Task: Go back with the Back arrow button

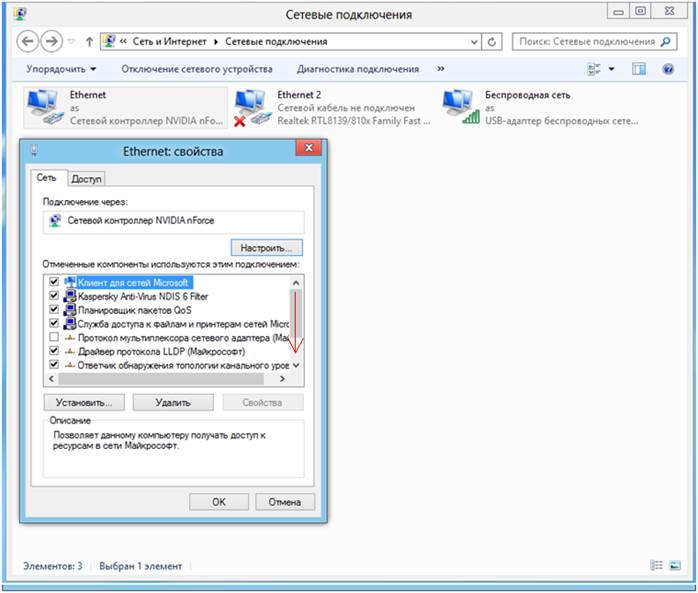Action: point(28,41)
